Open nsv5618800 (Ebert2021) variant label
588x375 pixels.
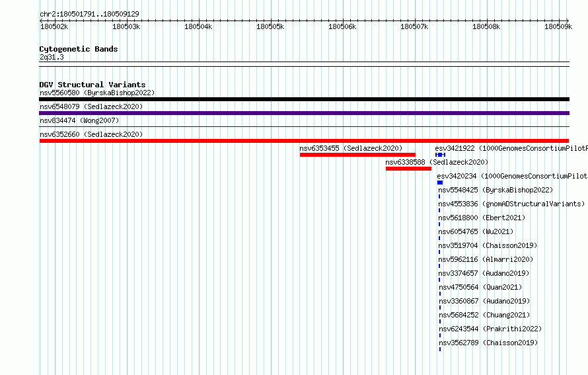[482, 218]
